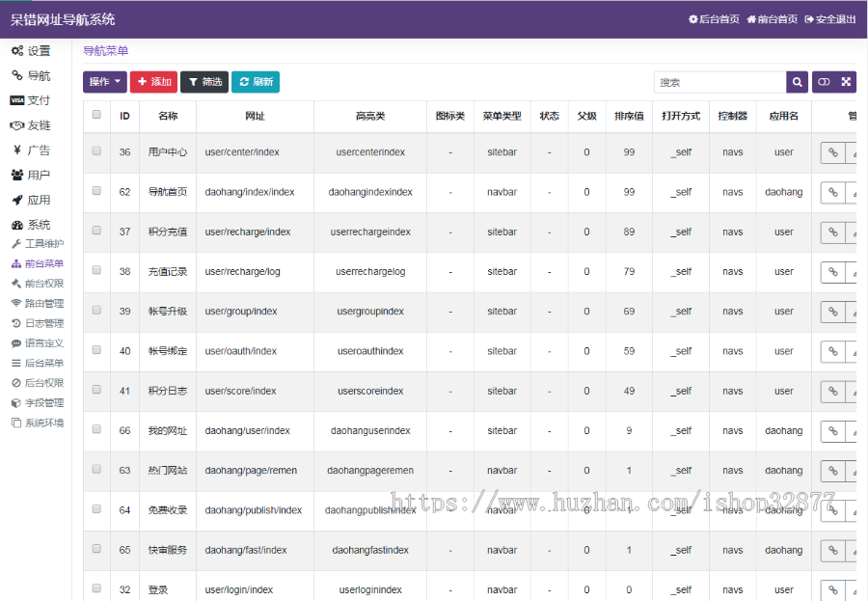
Task: Click link icon for 积分充值 row
Action: 833,232
